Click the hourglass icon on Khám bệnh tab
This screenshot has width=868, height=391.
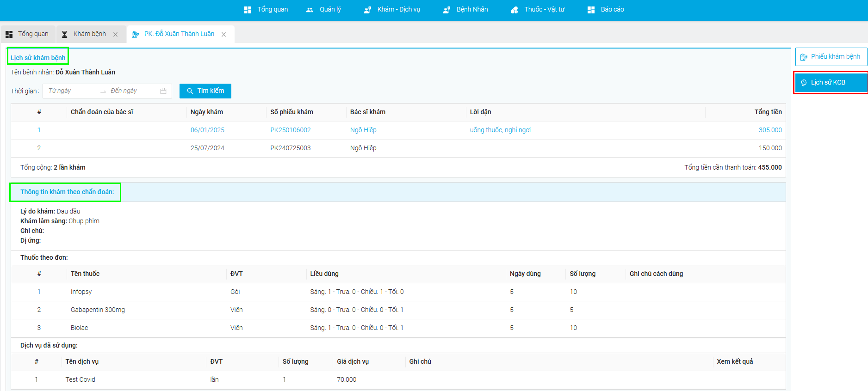pyautogui.click(x=65, y=34)
